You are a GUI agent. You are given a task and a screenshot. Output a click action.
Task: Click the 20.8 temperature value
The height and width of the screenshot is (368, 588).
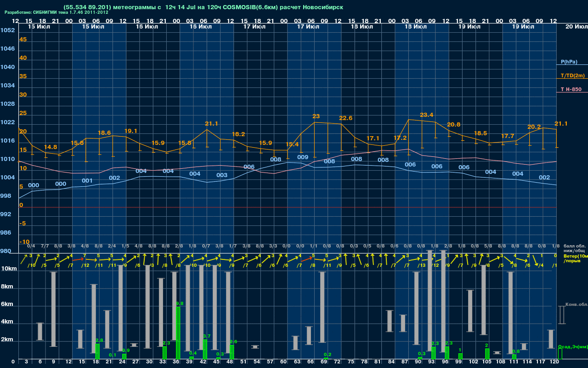click(x=454, y=125)
